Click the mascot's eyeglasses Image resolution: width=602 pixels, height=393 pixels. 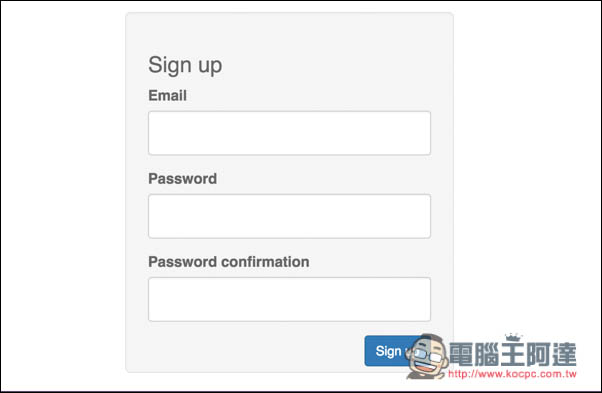pyautogui.click(x=427, y=355)
